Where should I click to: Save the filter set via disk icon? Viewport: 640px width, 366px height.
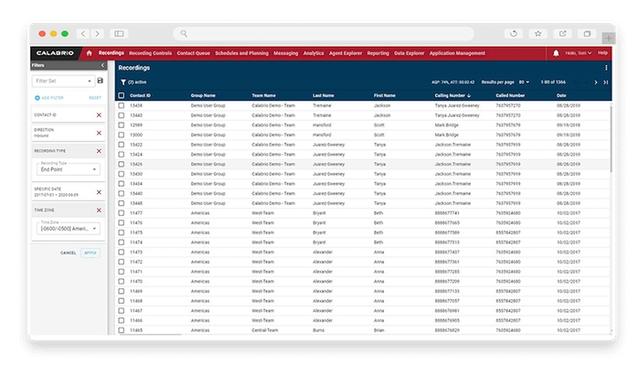[100, 81]
